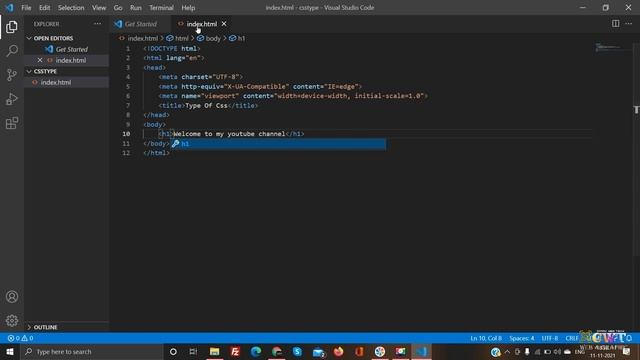Click Visual Studio Code taskbar icon

click(421, 351)
